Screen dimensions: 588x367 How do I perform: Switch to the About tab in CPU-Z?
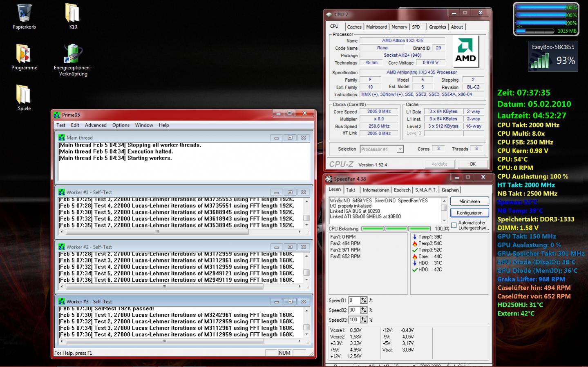(x=457, y=27)
